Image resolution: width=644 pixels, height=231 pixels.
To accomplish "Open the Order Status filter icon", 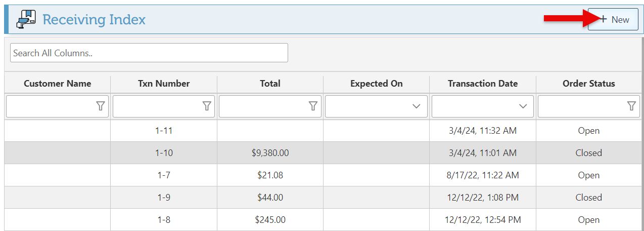I will 631,106.
